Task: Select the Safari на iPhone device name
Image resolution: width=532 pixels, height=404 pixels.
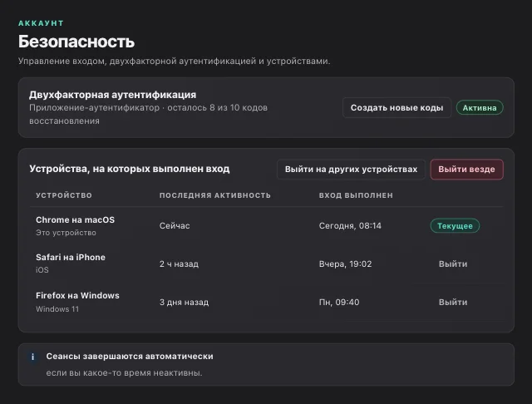Action: tap(71, 258)
